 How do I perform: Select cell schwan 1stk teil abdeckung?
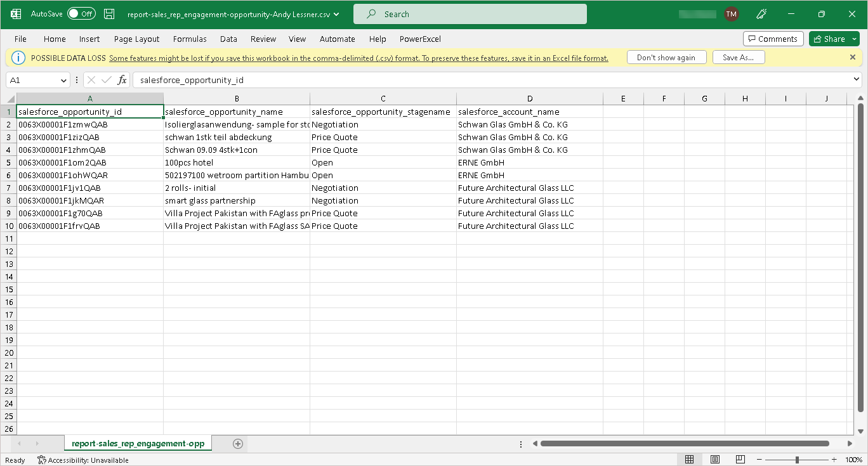[x=237, y=137]
